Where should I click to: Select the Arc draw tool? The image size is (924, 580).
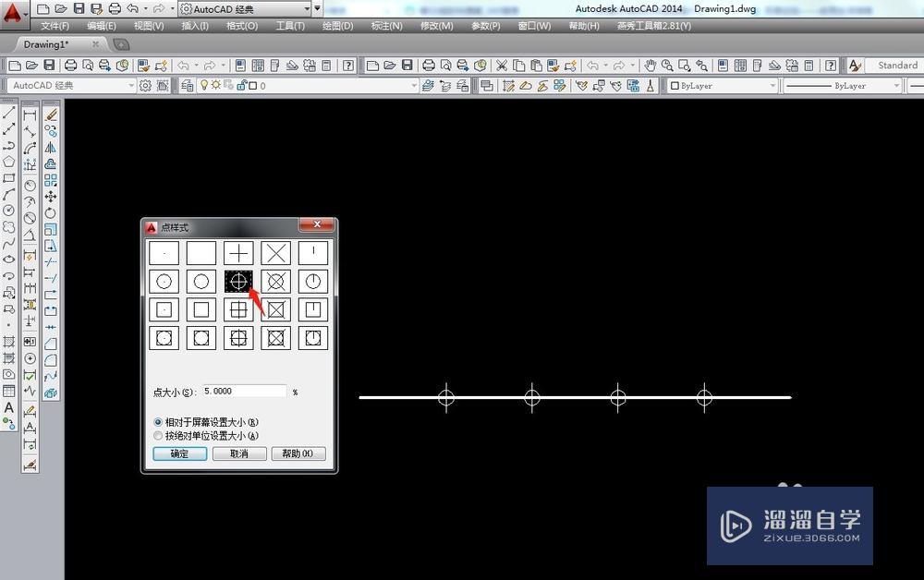click(9, 194)
